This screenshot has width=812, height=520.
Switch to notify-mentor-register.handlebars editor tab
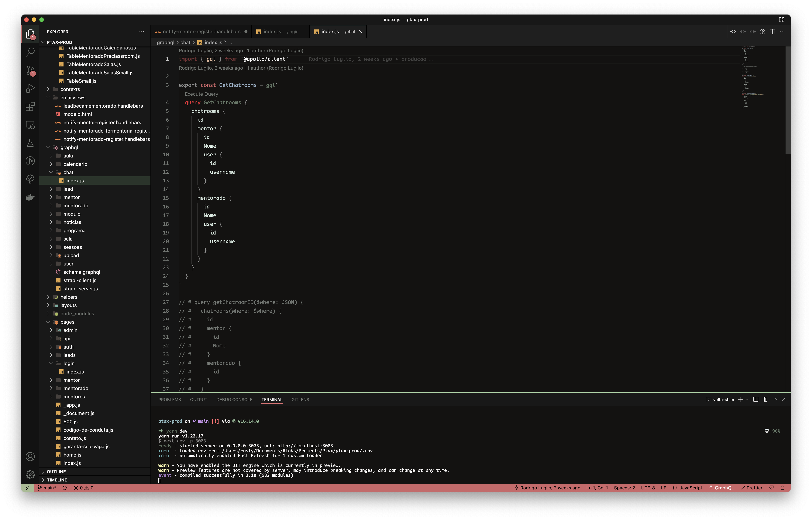pyautogui.click(x=201, y=32)
